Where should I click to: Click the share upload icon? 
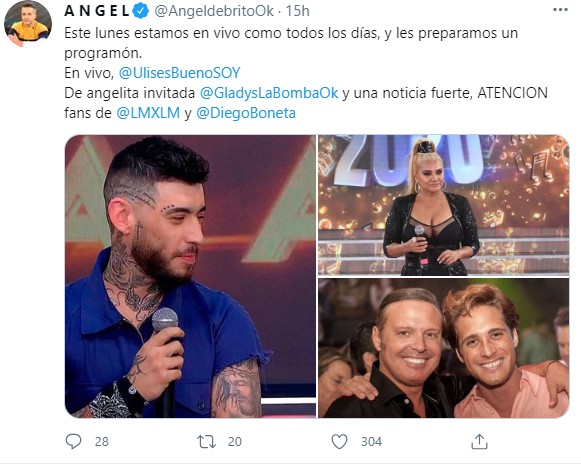click(479, 441)
